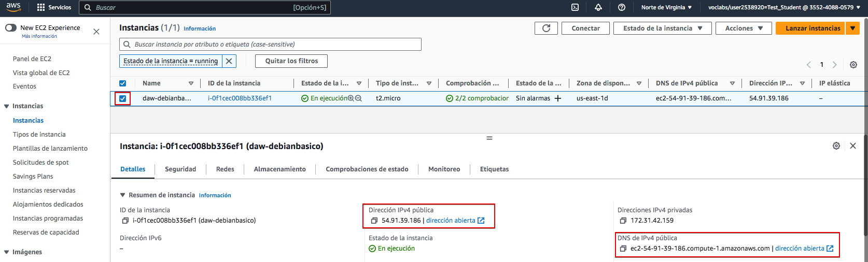Image resolution: width=868 pixels, height=262 pixels.
Task: Click Más información under New EC2 Experience
Action: (39, 36)
